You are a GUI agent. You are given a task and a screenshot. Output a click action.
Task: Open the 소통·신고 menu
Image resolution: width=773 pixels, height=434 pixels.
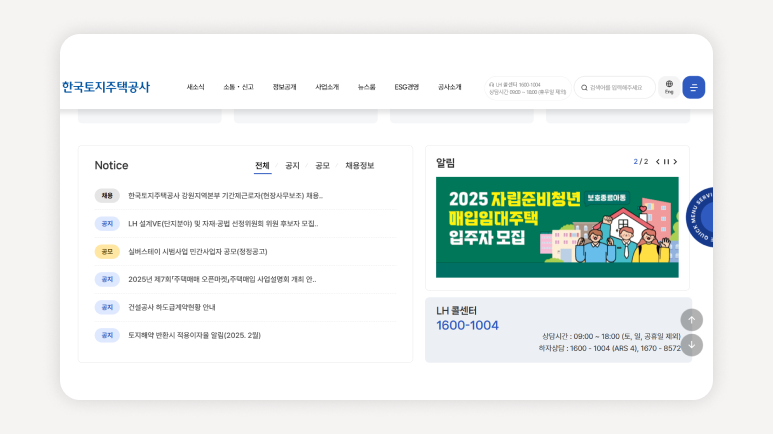238,87
